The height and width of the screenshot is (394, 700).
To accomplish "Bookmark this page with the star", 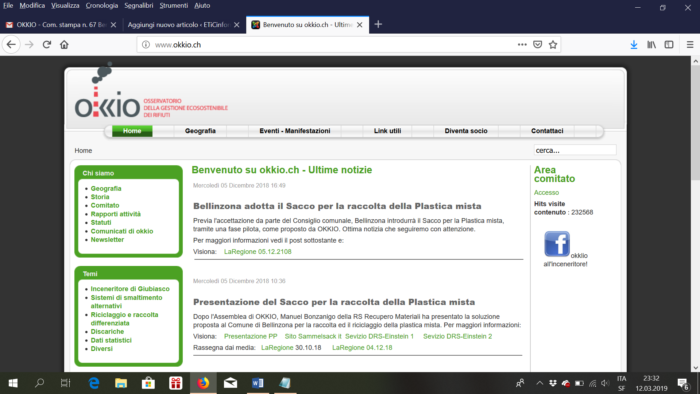I will coord(553,45).
